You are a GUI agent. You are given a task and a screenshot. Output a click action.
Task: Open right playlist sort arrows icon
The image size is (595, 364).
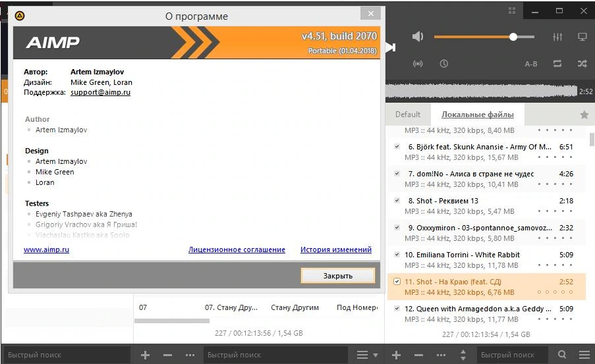coord(463,355)
